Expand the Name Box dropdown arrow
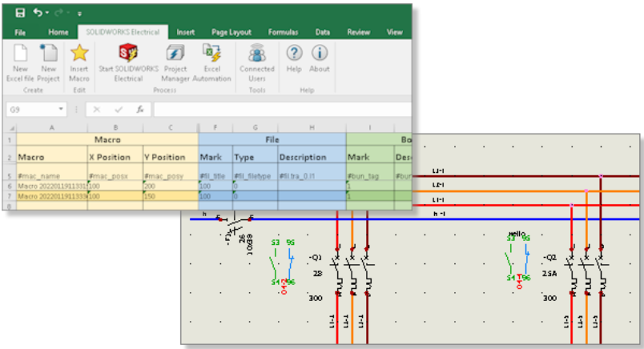This screenshot has height=349, width=644. [x=61, y=109]
